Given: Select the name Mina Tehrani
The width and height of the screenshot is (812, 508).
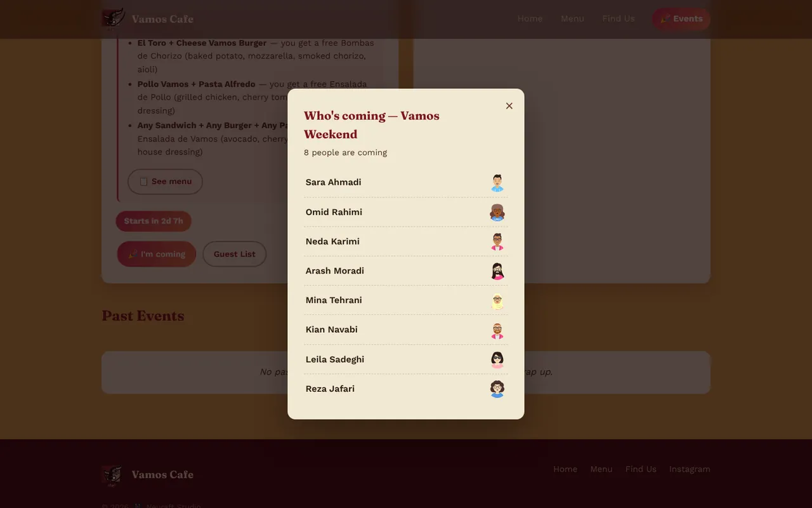Looking at the screenshot, I should pos(334,300).
